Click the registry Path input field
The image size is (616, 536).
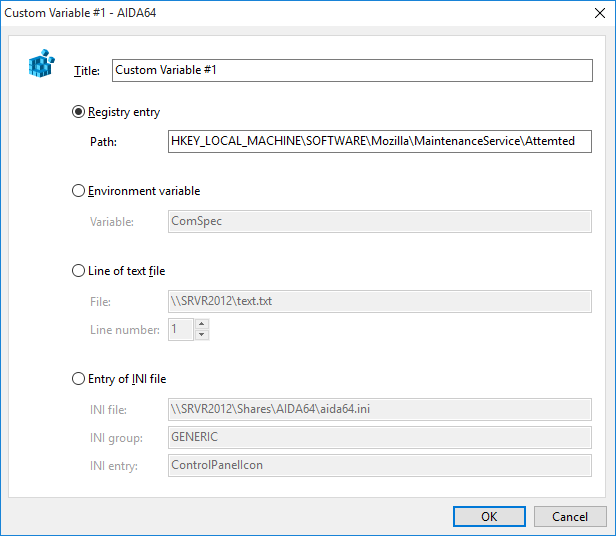[380, 141]
